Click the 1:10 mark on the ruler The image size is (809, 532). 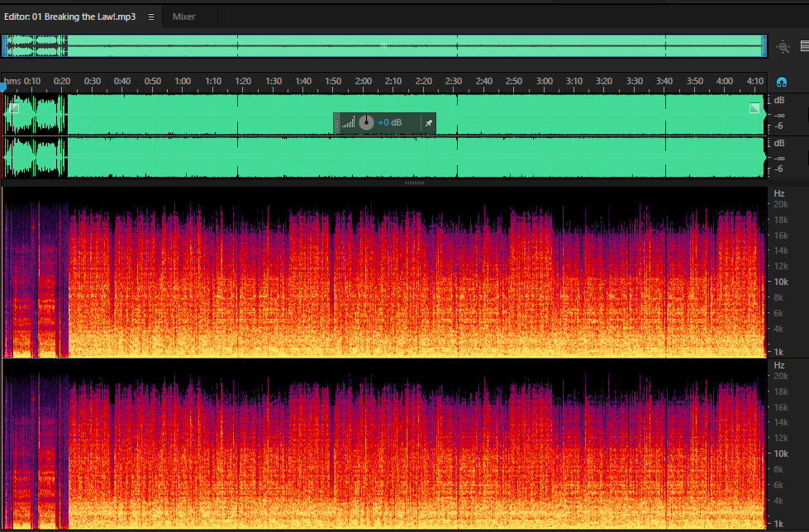click(213, 81)
